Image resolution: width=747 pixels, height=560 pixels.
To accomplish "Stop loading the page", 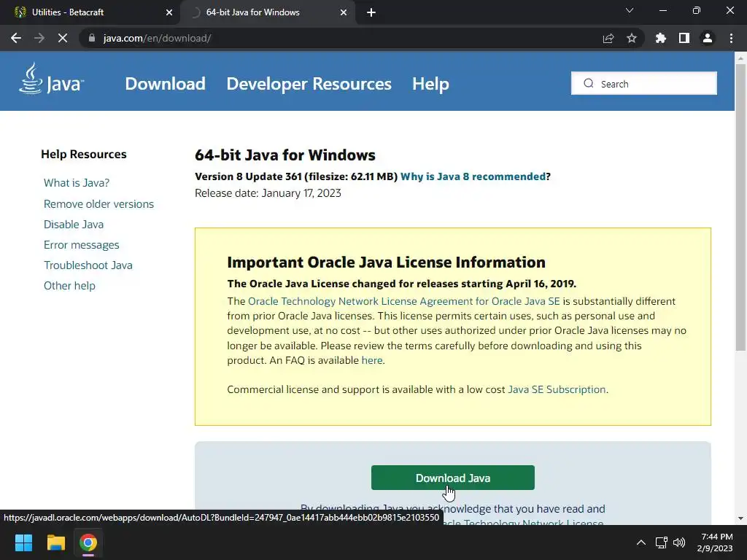I will pos(63,38).
